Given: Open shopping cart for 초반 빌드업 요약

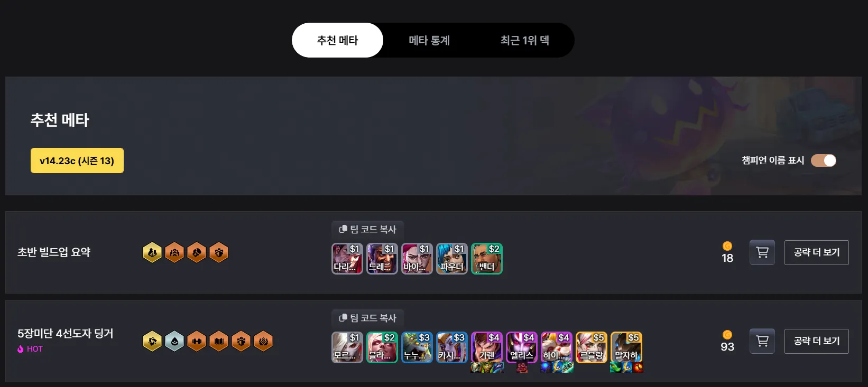Looking at the screenshot, I should pyautogui.click(x=762, y=252).
